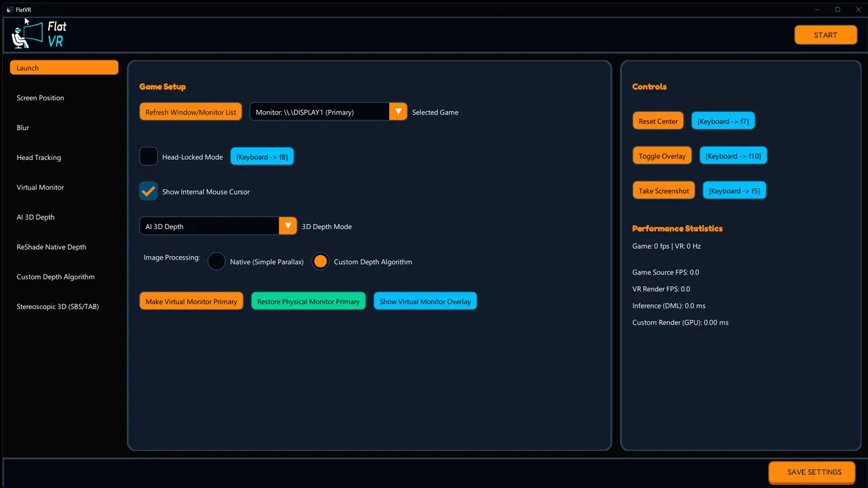Screen dimensions: 868x488
Task: Click the AI 3D Depth mode combo box
Action: 218,226
